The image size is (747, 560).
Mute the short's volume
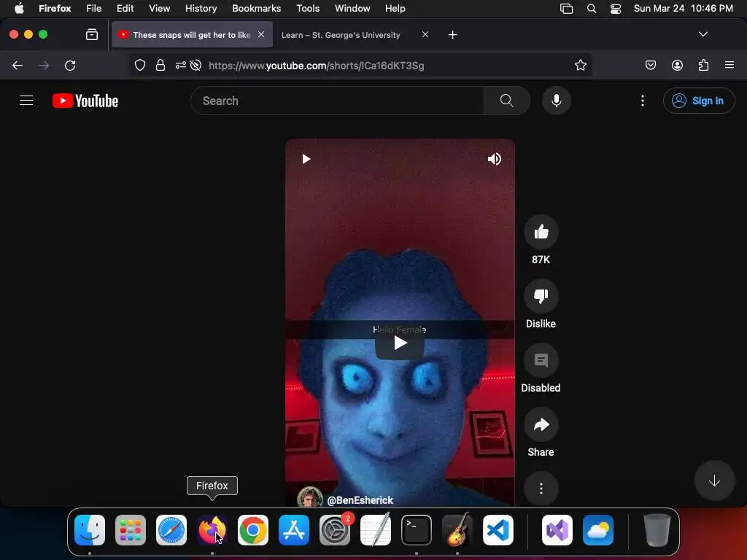coord(494,158)
